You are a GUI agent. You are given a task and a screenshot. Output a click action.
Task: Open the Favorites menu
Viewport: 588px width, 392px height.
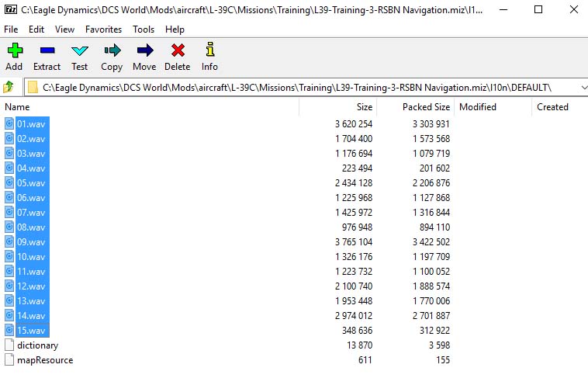tap(103, 29)
